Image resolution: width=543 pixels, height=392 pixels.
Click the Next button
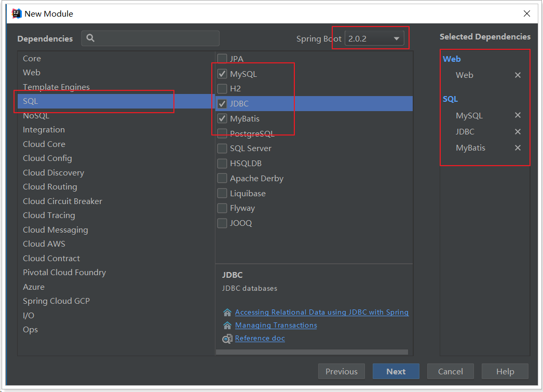coord(396,371)
